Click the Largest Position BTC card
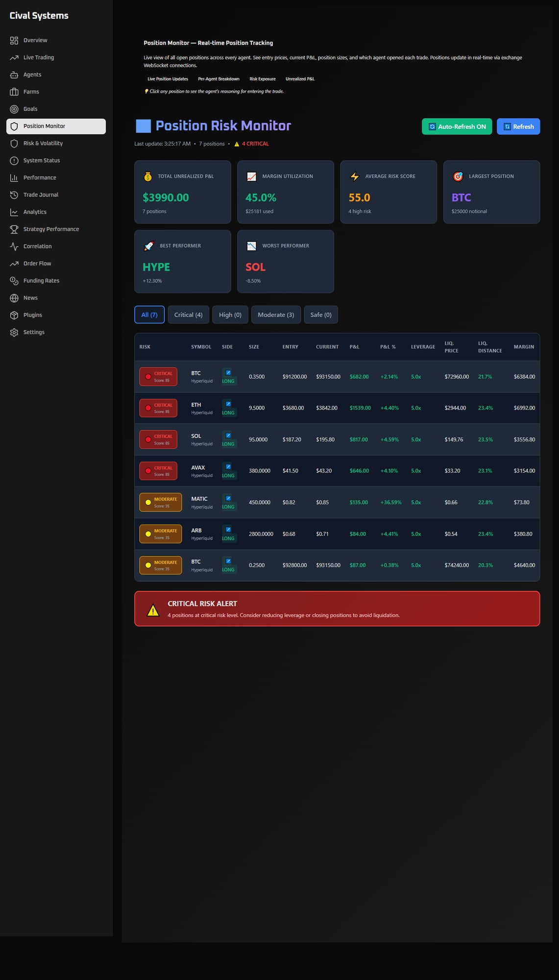The width and height of the screenshot is (559, 980). pyautogui.click(x=491, y=192)
